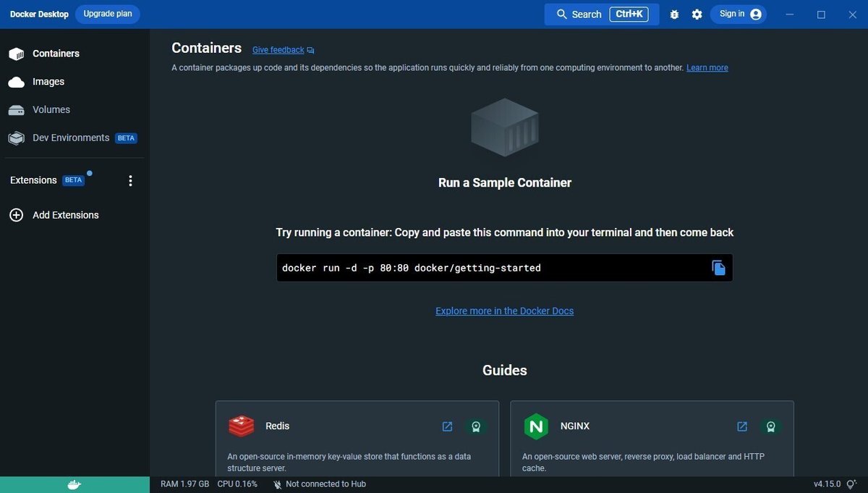The height and width of the screenshot is (493, 868).
Task: Click the CPU 0.16% status text
Action: (237, 484)
